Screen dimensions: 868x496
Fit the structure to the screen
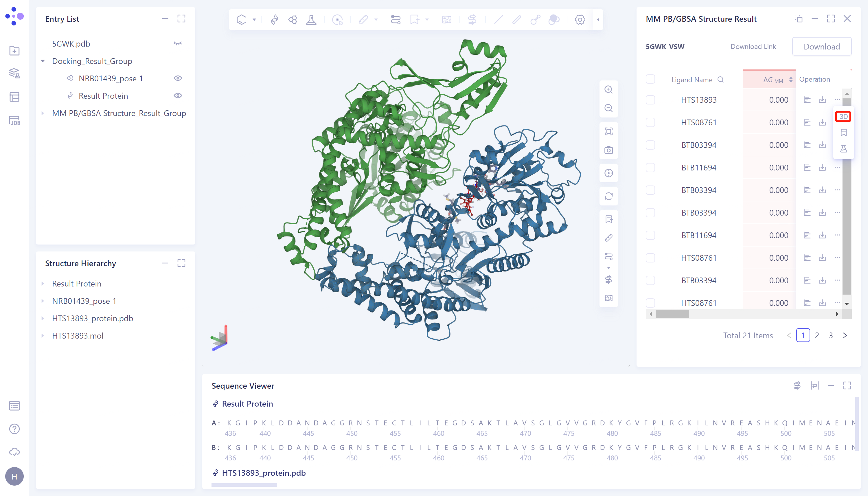(608, 131)
